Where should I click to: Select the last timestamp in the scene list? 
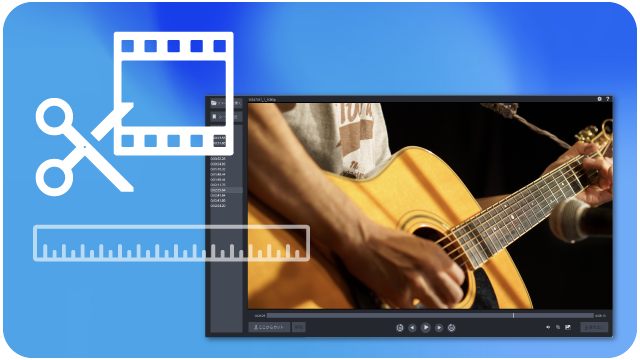coord(218,206)
